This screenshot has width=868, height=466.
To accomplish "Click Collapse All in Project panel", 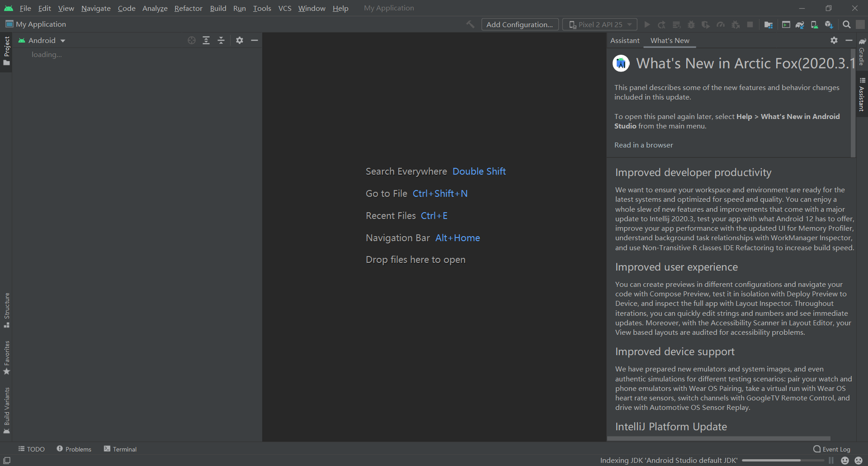I will click(221, 40).
